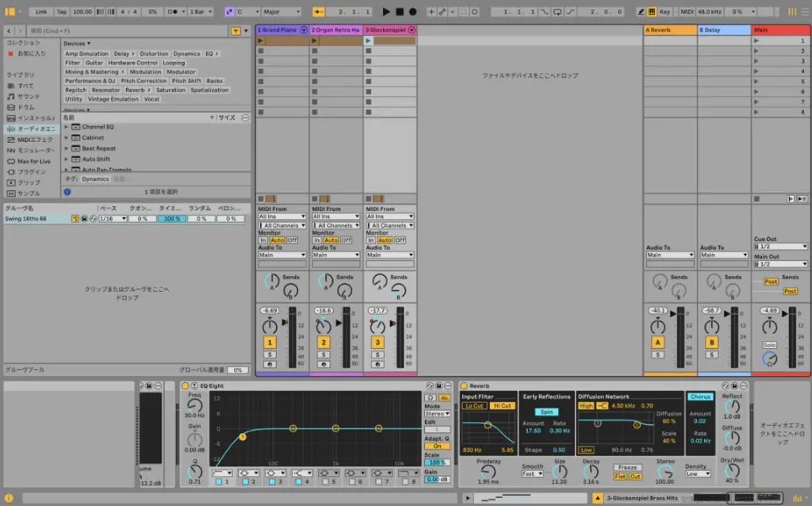Turn off the EQ Eight device activator

(x=185, y=385)
